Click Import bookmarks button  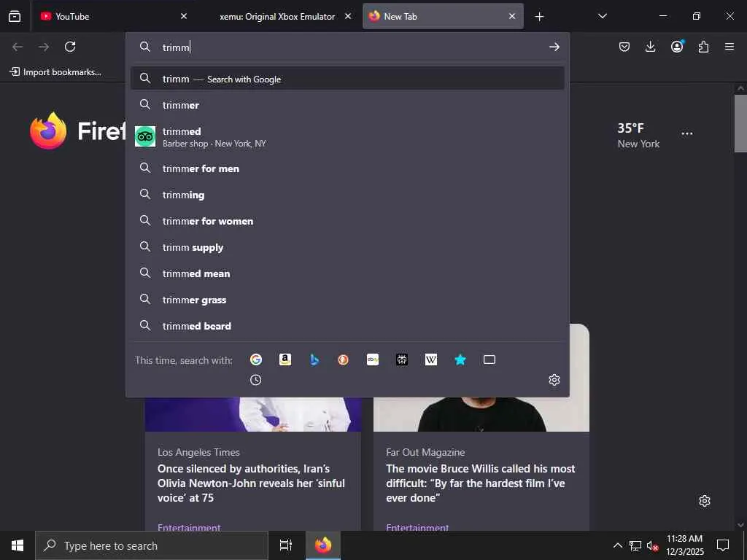(55, 72)
